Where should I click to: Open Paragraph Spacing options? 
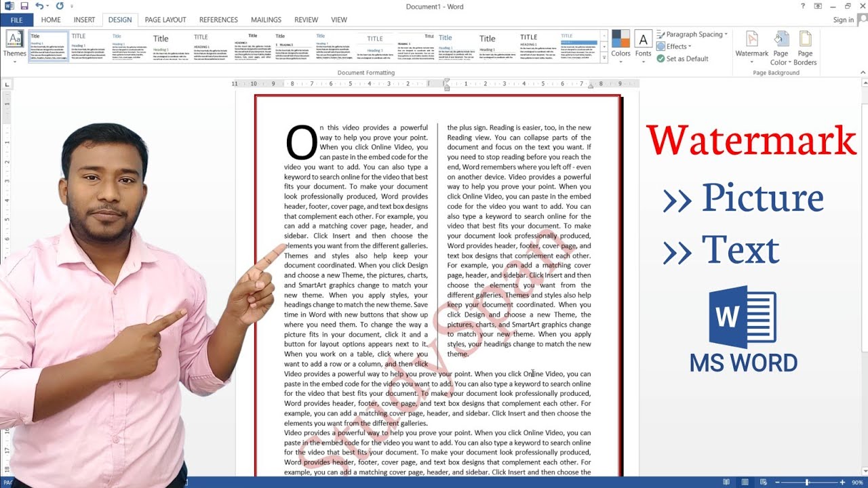(x=692, y=35)
